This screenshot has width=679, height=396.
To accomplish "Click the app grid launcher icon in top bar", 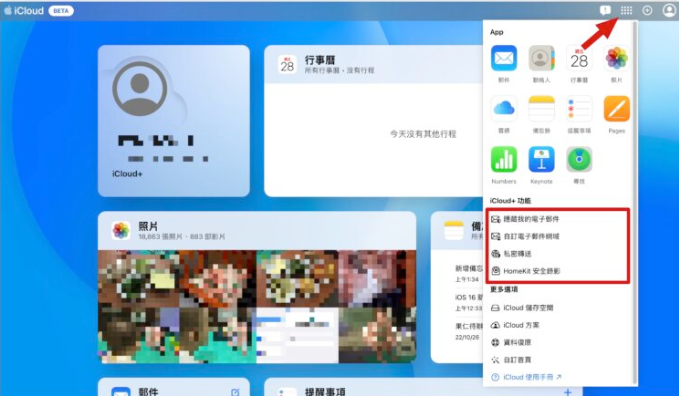I will pos(626,10).
